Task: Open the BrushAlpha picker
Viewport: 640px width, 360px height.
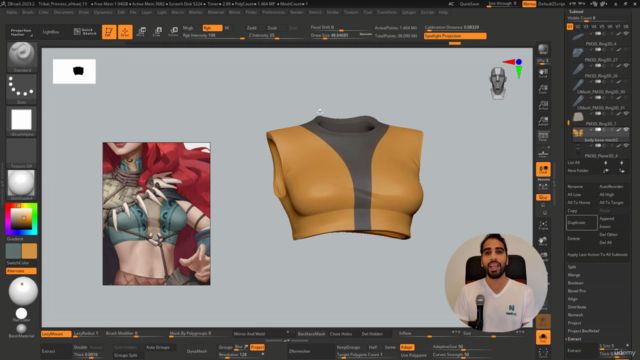Action: [x=22, y=121]
